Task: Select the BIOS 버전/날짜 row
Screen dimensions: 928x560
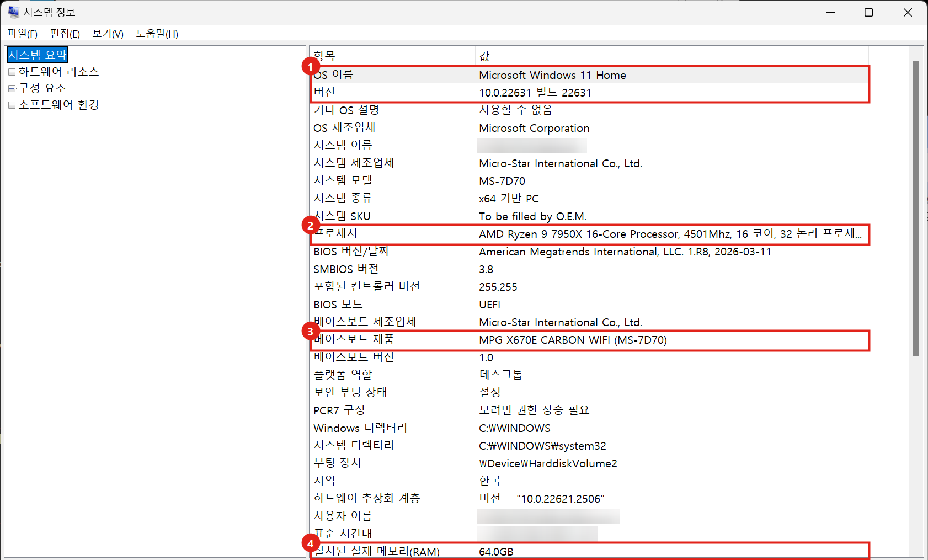Action: pyautogui.click(x=589, y=252)
